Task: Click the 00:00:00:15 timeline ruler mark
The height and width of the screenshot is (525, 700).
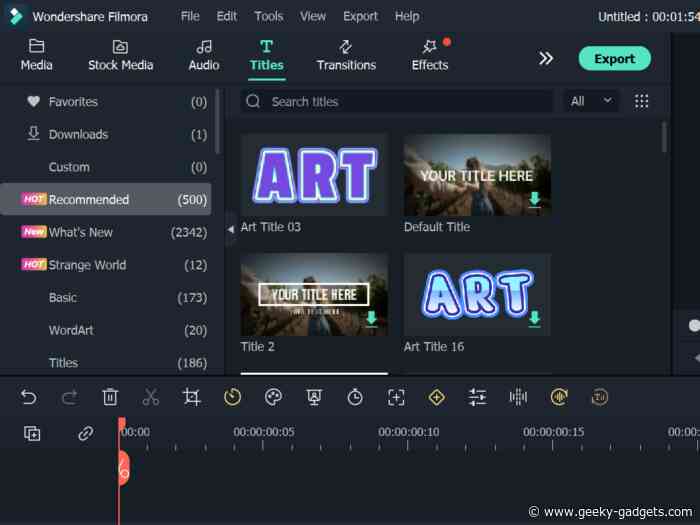Action: point(553,432)
